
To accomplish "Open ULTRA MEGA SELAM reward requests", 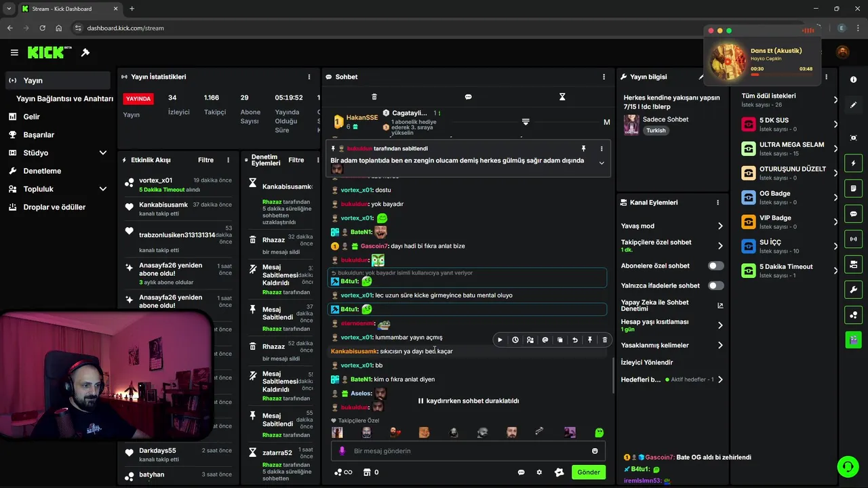I will (x=789, y=148).
